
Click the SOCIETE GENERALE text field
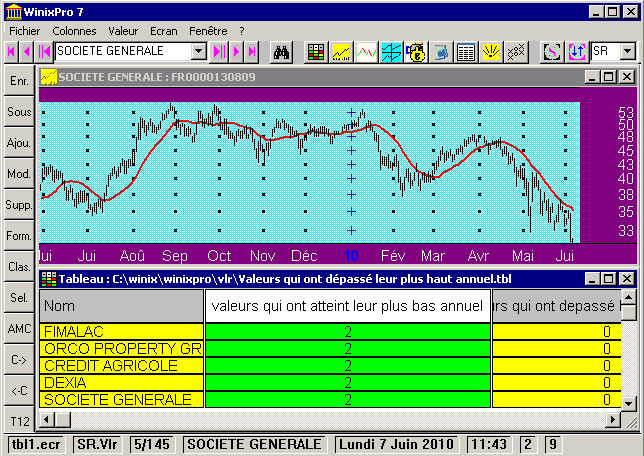click(123, 51)
